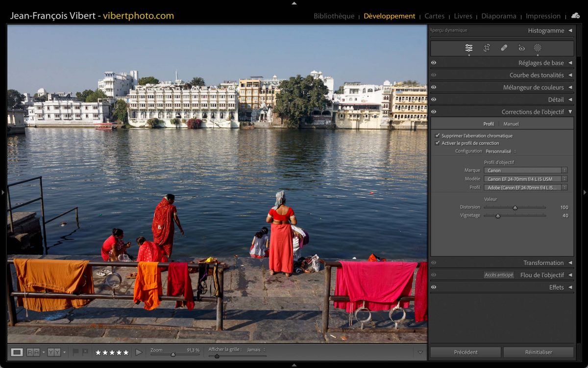The image size is (588, 368).
Task: Uncheck Activer le profil de correction
Action: tap(437, 143)
